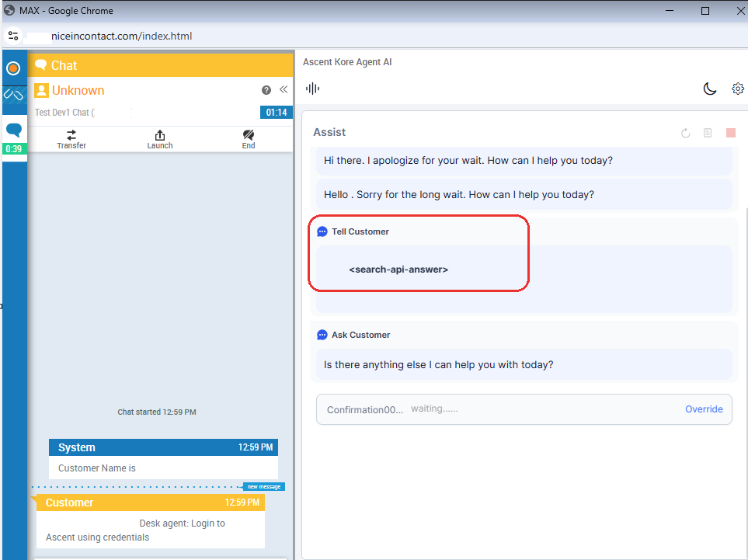Image resolution: width=748 pixels, height=560 pixels.
Task: End the chat session
Action: click(248, 139)
